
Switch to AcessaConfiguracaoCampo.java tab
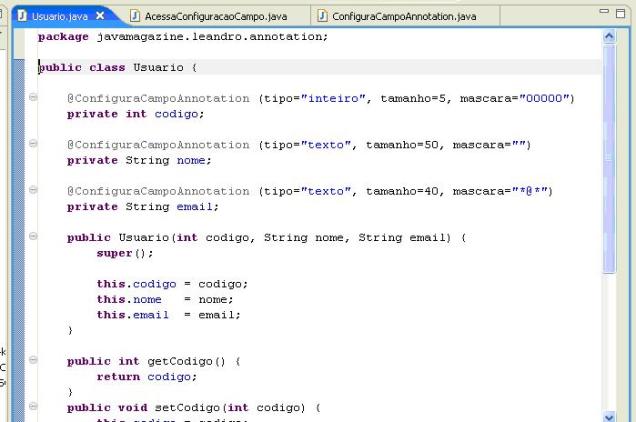(216, 17)
